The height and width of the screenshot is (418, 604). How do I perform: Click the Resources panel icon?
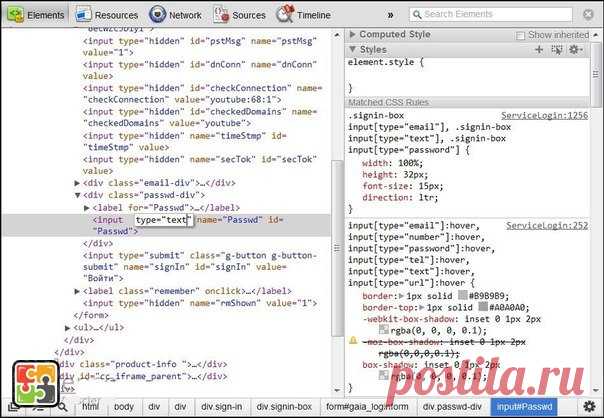click(x=85, y=15)
